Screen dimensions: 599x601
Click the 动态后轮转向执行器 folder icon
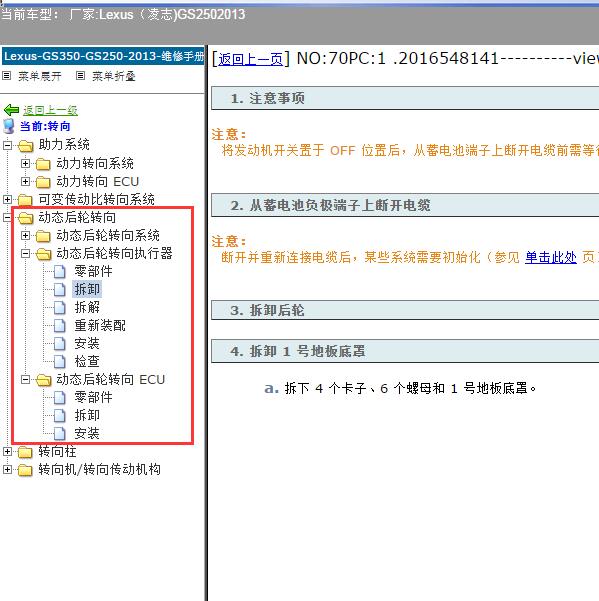[44, 254]
